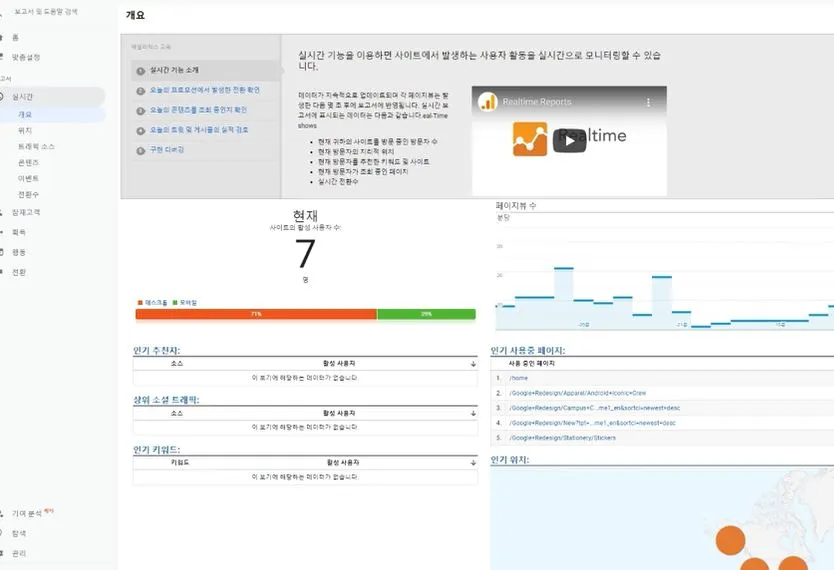The height and width of the screenshot is (570, 834).
Task: Select 트래픽 소스 under Realtime
Action: coord(36,146)
